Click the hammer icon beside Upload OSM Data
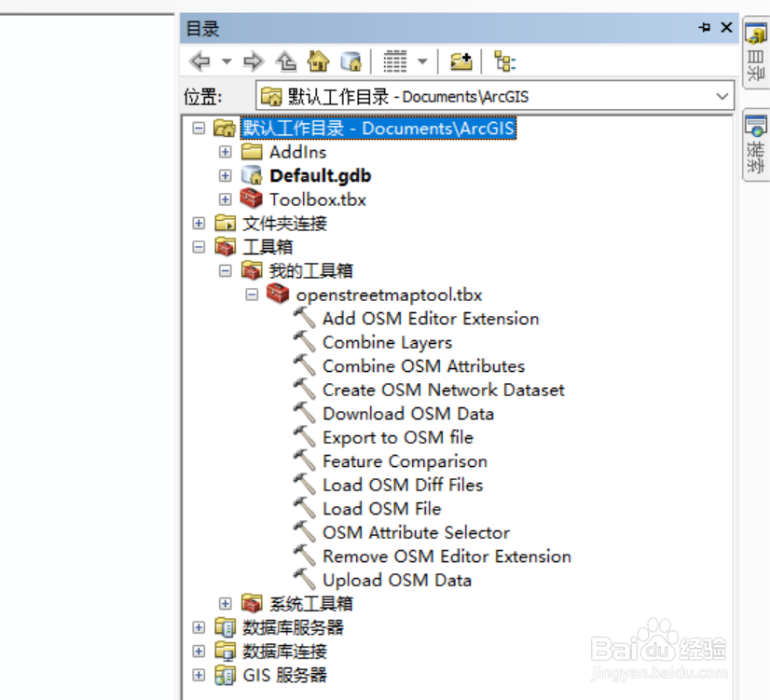Viewport: 770px width, 700px height. 305,580
